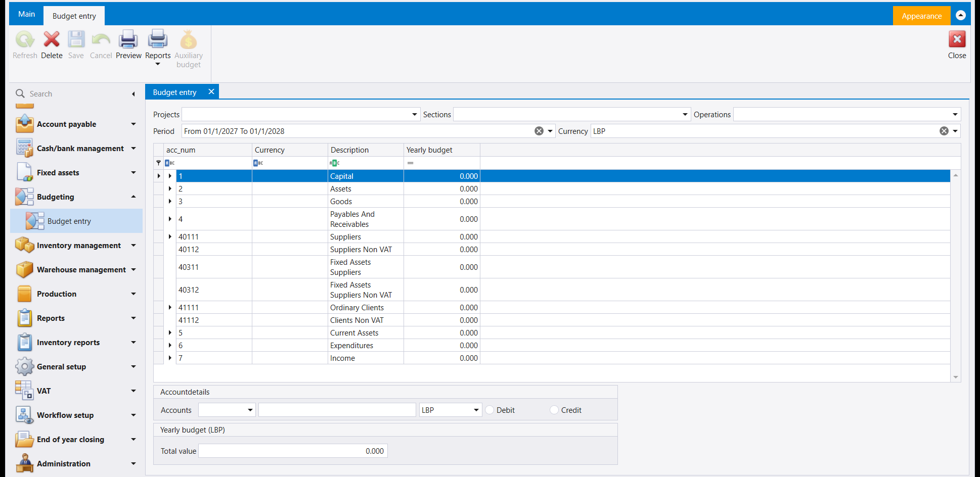Open the VAT module
This screenshot has width=980, height=477.
pos(76,391)
